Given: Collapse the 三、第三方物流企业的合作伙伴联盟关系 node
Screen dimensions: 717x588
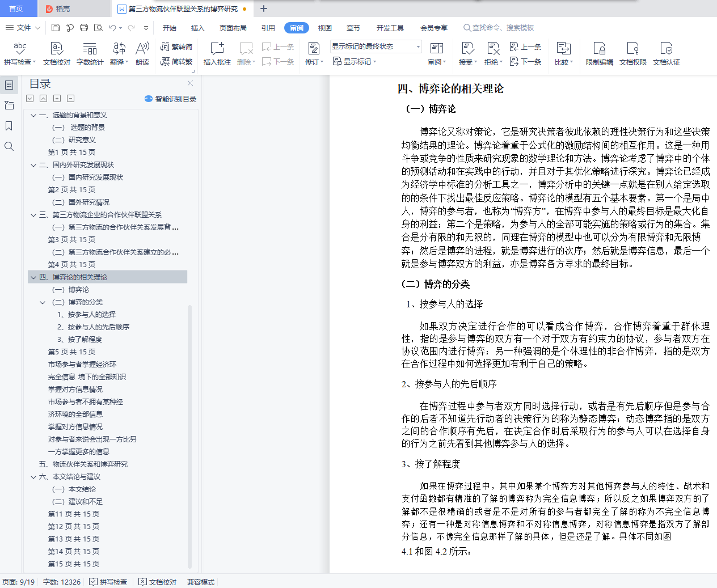Looking at the screenshot, I should [x=33, y=215].
